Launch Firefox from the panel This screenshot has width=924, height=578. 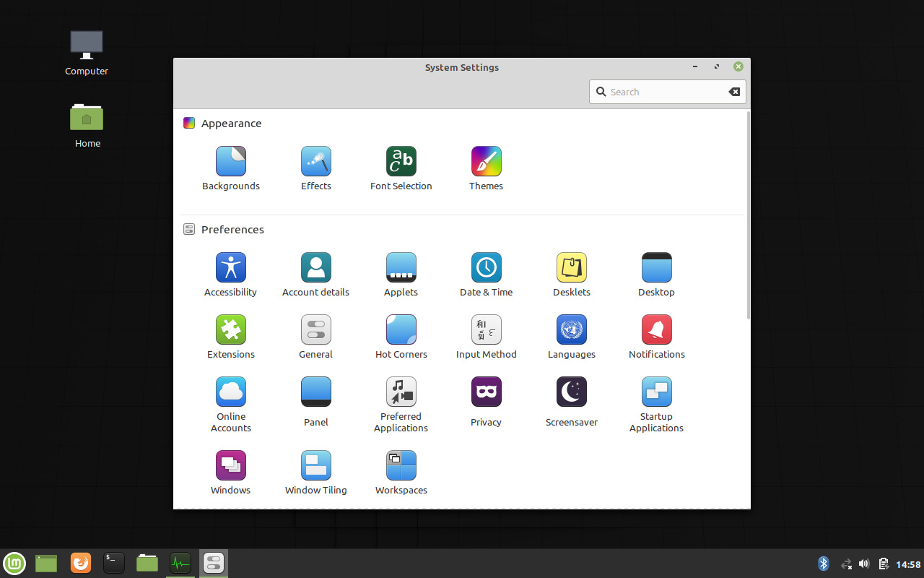[81, 563]
